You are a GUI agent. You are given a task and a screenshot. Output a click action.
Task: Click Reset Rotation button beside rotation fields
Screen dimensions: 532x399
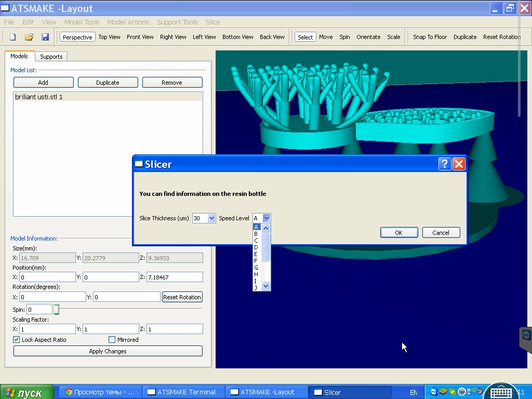click(182, 297)
